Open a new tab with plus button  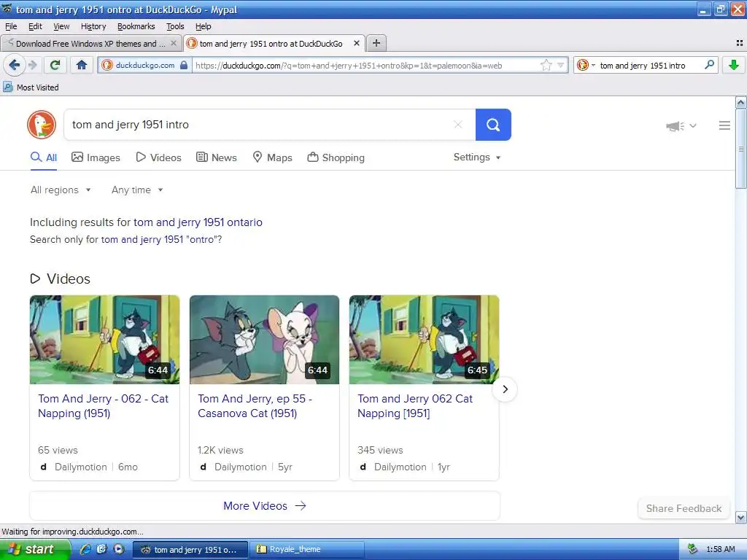[376, 43]
